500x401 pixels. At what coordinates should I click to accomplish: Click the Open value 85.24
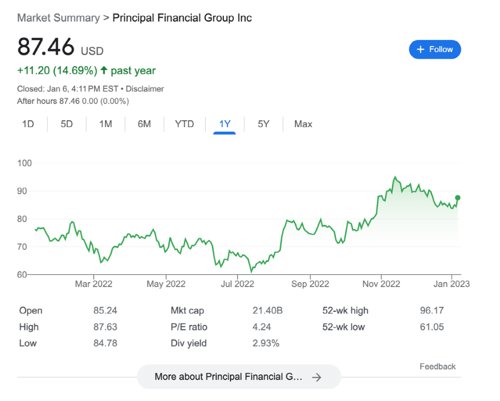(x=105, y=310)
